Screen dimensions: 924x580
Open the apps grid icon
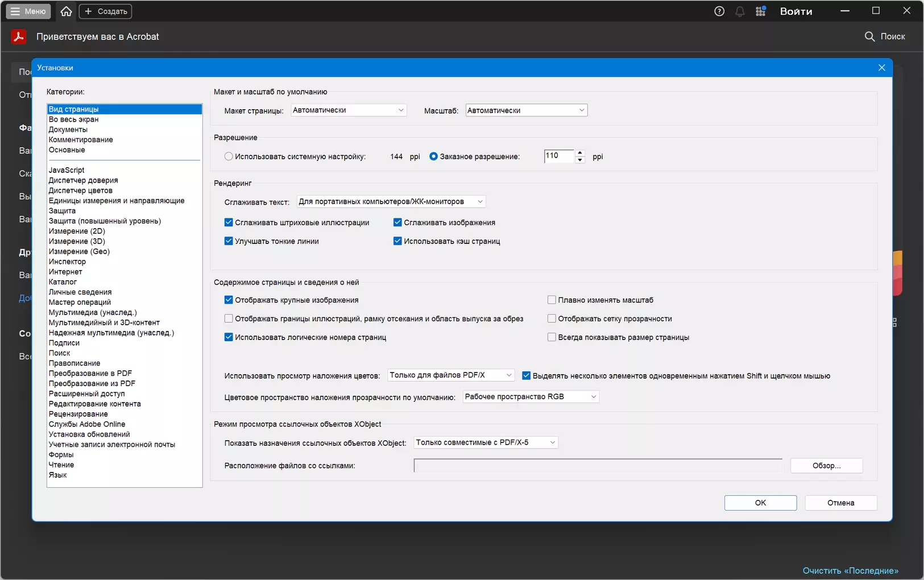click(x=760, y=11)
